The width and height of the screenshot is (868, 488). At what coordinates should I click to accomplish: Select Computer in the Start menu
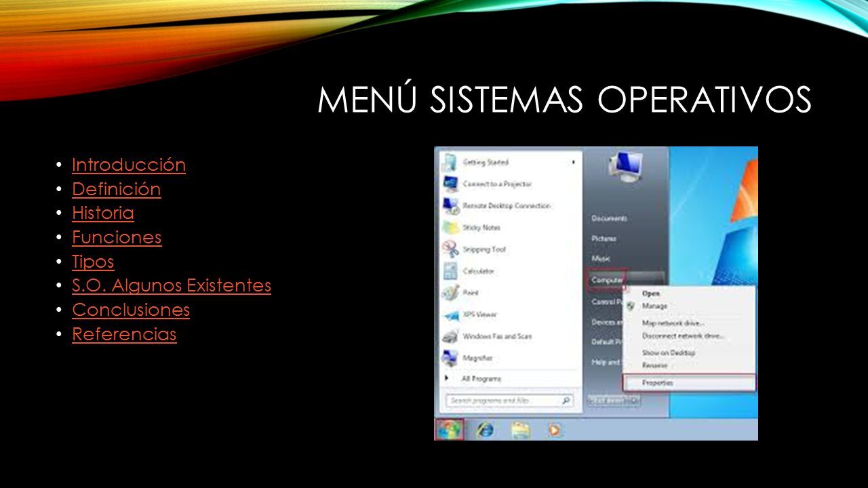point(607,279)
